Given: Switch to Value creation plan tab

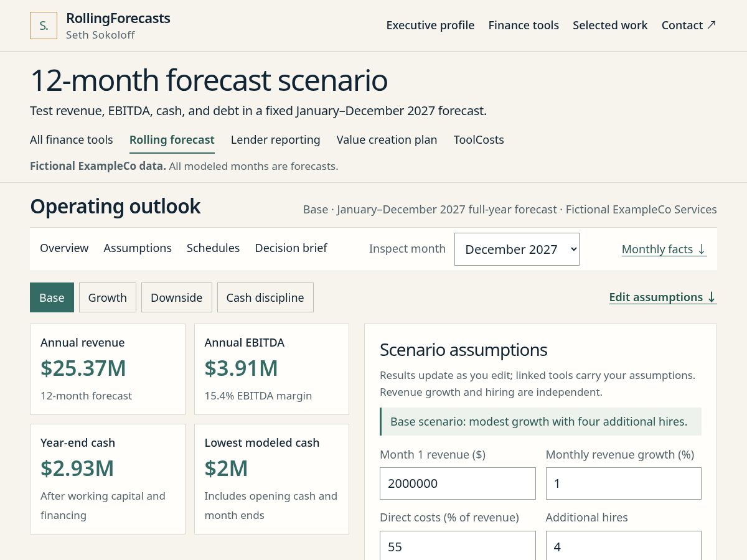Looking at the screenshot, I should [x=387, y=140].
